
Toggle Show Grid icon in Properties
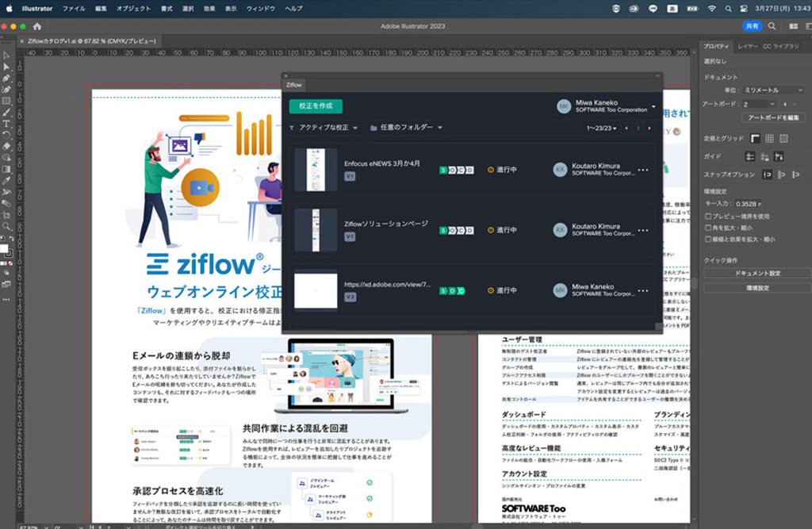click(769, 138)
